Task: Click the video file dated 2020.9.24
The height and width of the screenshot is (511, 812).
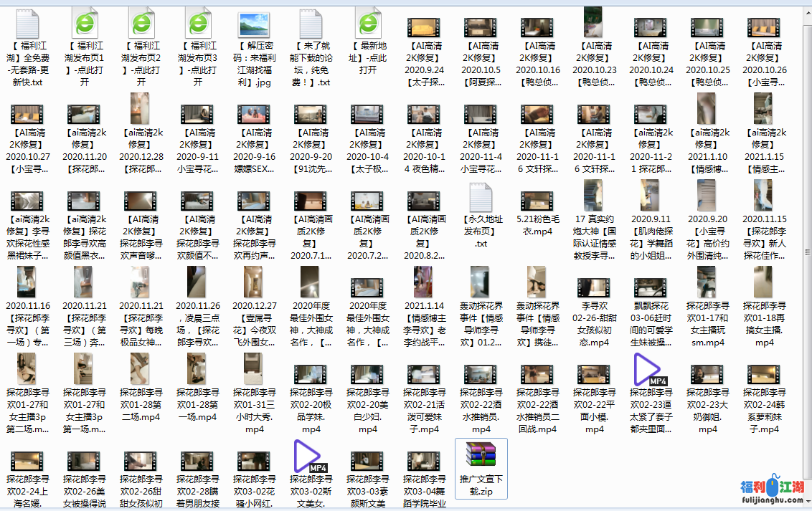Action: [424, 27]
